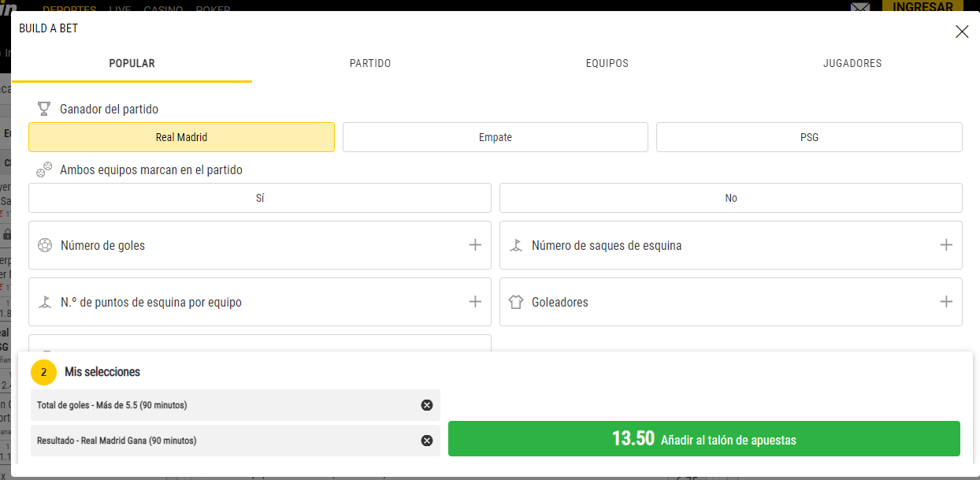Close the Build a Bet dialog
Viewport: 980px width, 480px height.
962,32
